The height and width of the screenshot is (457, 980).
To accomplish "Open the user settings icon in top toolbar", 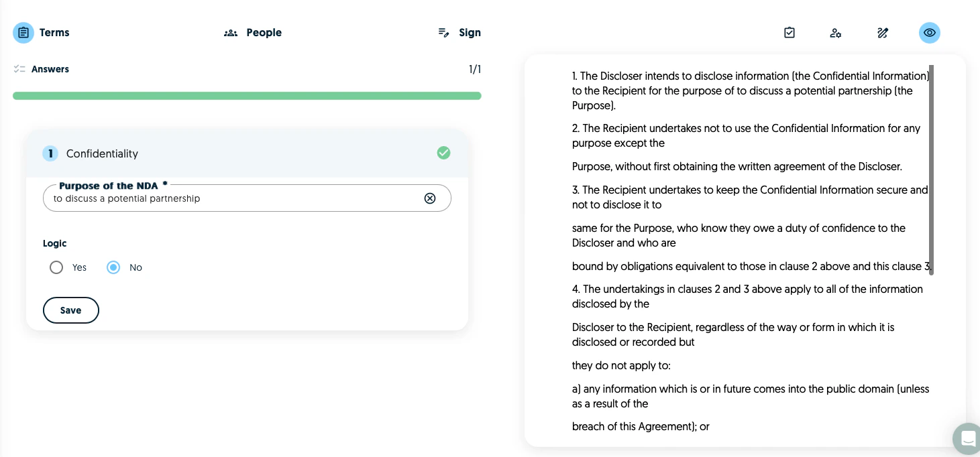I will tap(836, 33).
